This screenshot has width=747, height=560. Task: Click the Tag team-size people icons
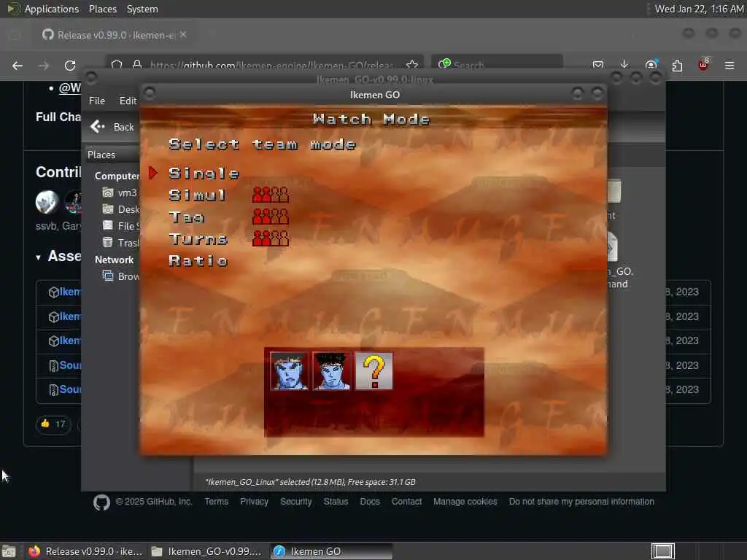click(x=271, y=217)
